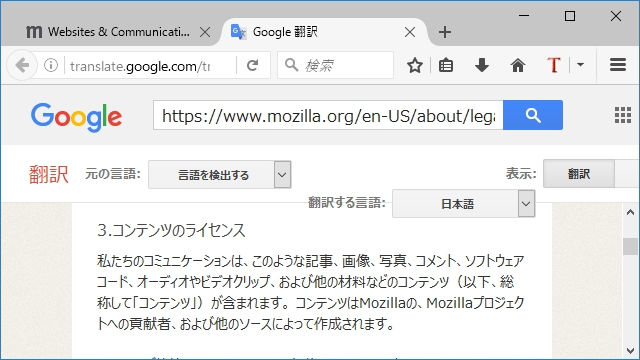Click the mozilla.org URL input field
The image size is (640, 360).
(x=328, y=116)
